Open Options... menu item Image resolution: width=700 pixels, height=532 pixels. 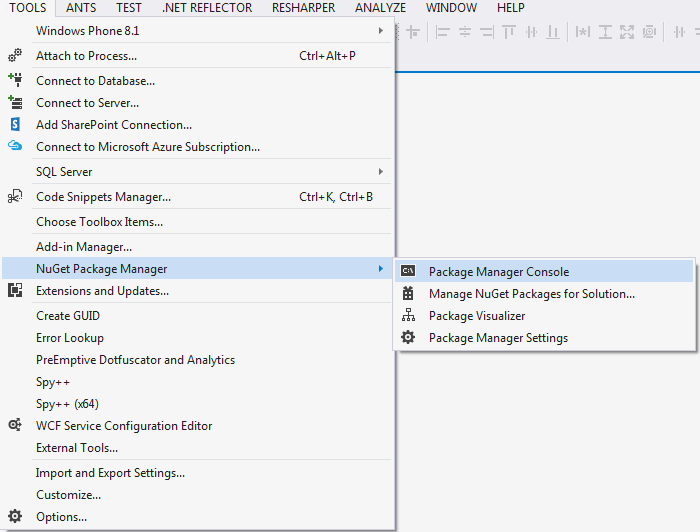(x=197, y=516)
